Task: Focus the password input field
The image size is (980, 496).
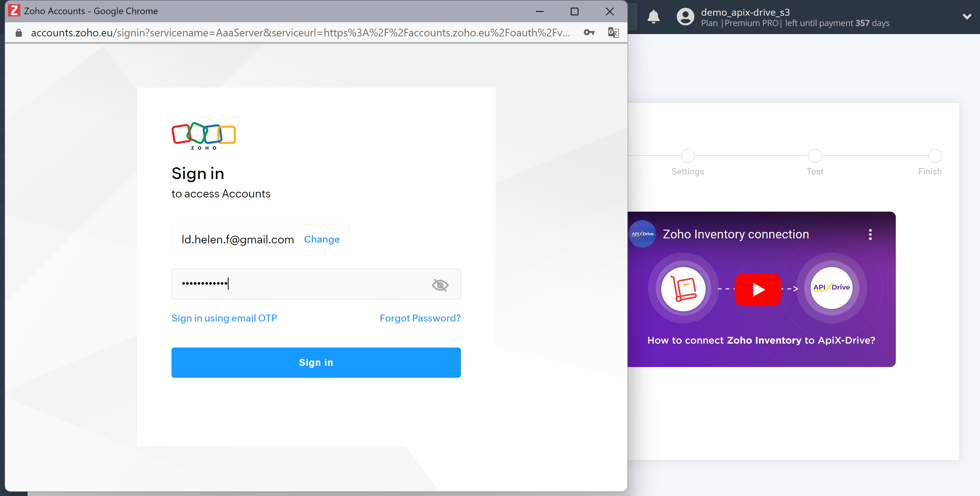Action: point(316,284)
